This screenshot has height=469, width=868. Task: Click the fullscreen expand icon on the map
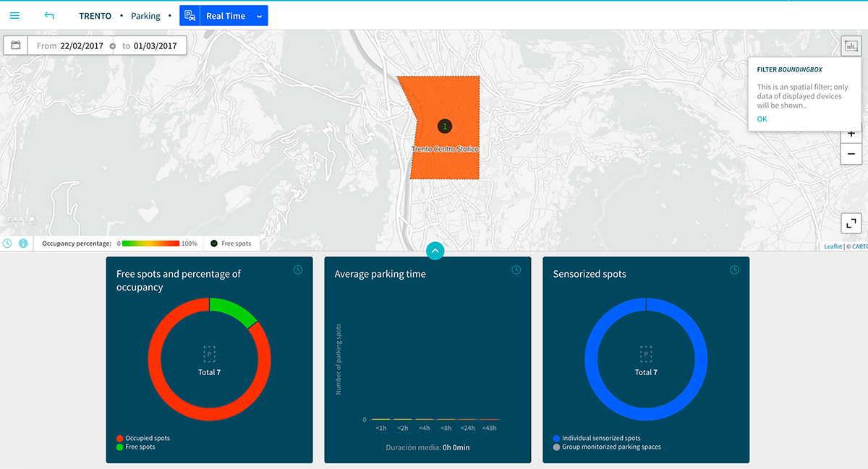pyautogui.click(x=851, y=223)
